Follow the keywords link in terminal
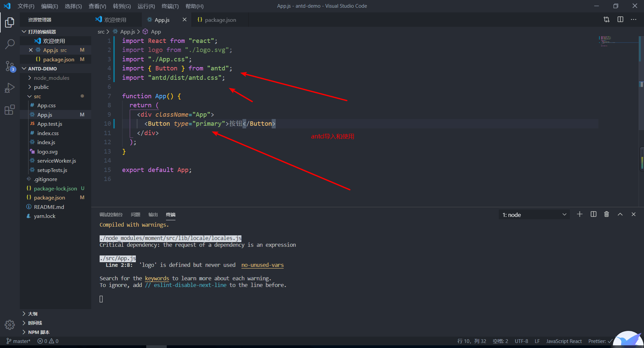Image resolution: width=644 pixels, height=348 pixels. point(157,278)
